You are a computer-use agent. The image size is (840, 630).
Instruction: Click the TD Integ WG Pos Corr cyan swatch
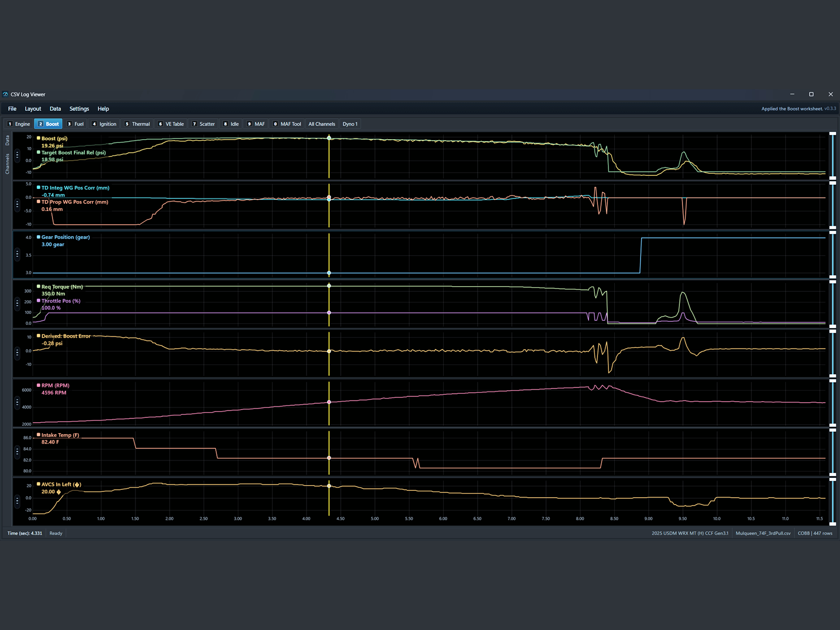point(38,187)
